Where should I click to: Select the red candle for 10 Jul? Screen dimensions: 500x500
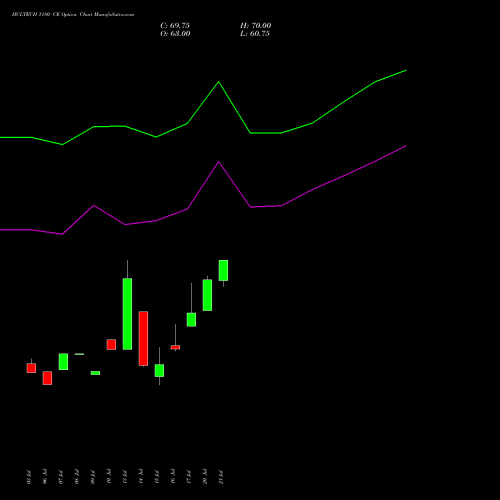pyautogui.click(x=111, y=344)
